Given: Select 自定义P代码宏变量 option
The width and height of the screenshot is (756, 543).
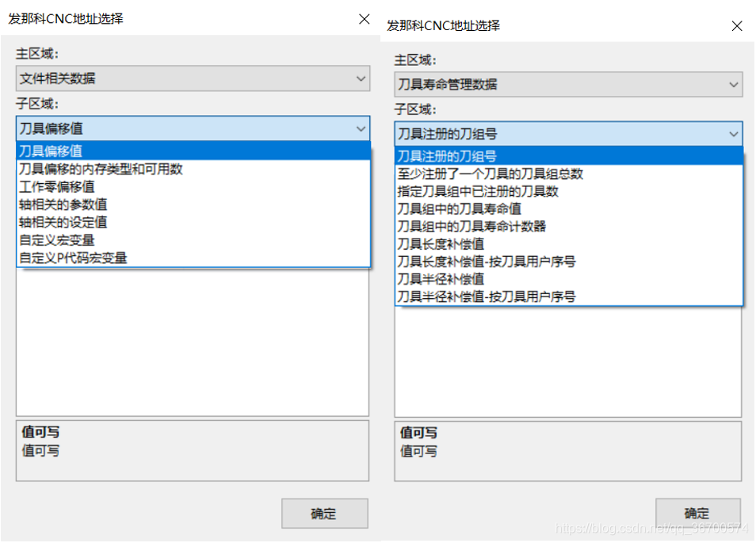Looking at the screenshot, I should [x=193, y=258].
